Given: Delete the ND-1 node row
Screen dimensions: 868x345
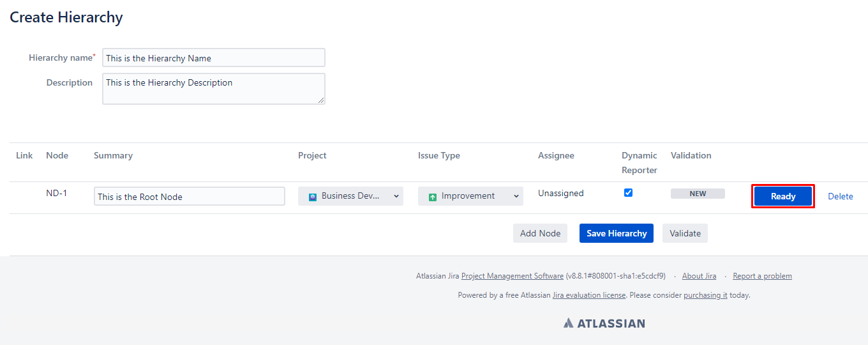Looking at the screenshot, I should (x=840, y=196).
